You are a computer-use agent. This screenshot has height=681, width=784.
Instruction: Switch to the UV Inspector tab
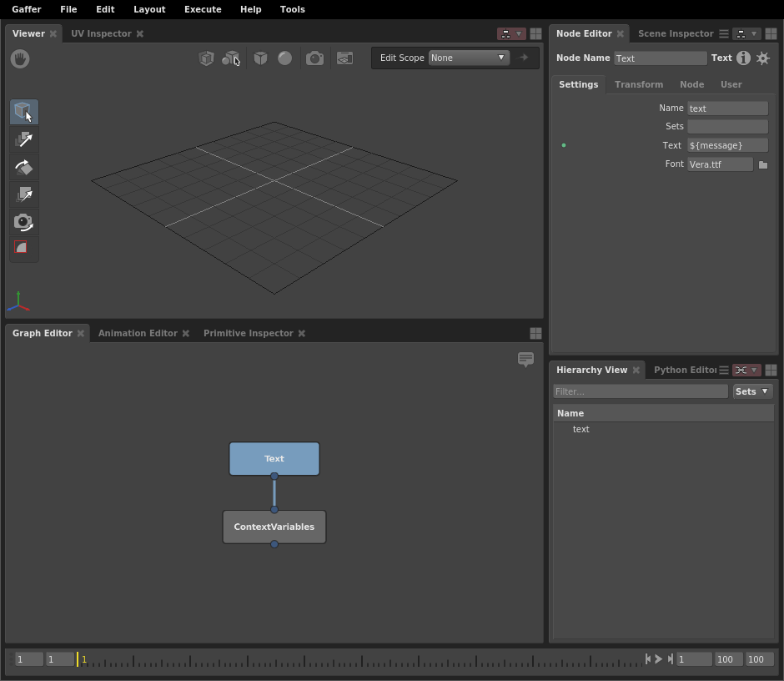[x=101, y=33]
